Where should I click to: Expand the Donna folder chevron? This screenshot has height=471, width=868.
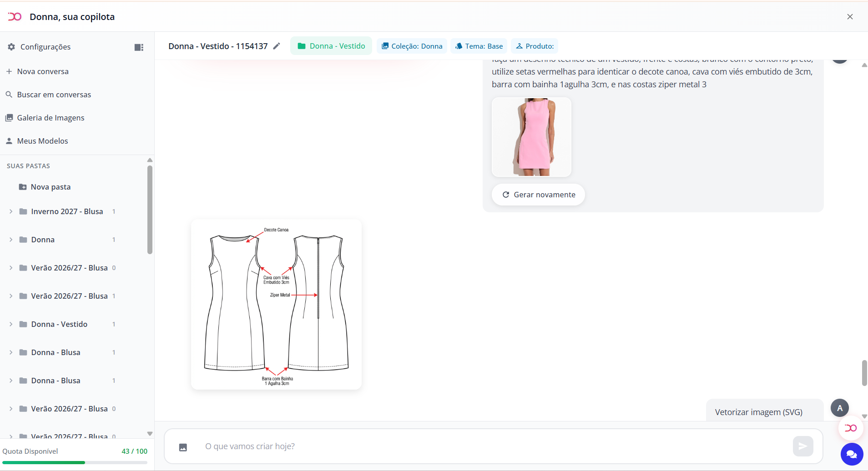pyautogui.click(x=11, y=240)
